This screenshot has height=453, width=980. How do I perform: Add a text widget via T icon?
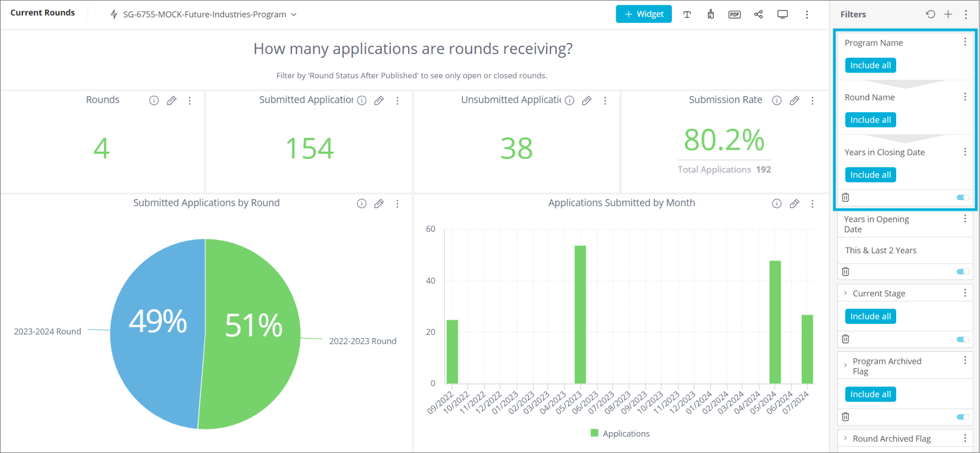click(687, 14)
